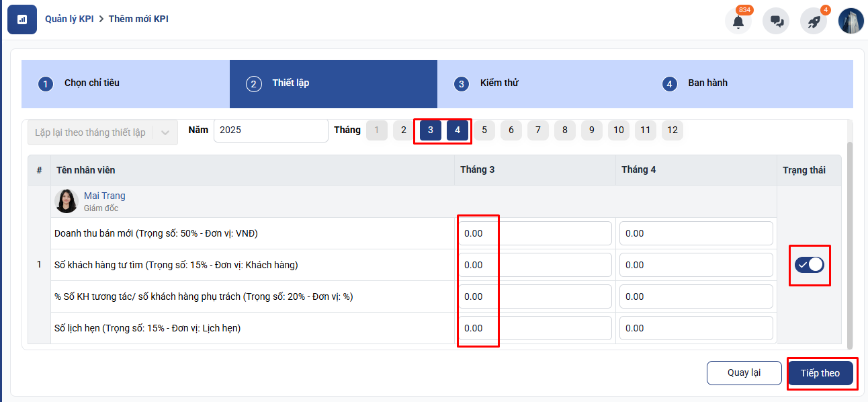Image resolution: width=868 pixels, height=402 pixels.
Task: Toggle Mai Trang's status switch
Action: pos(809,265)
